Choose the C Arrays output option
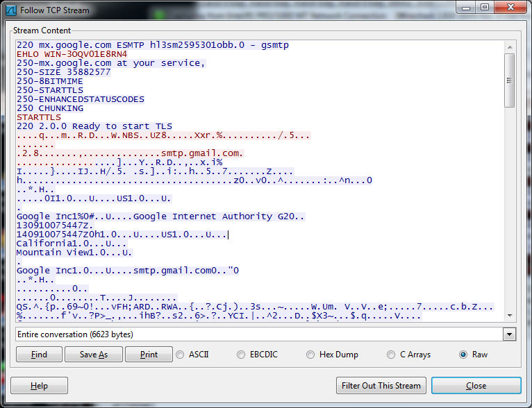This screenshot has width=532, height=408. [x=391, y=355]
